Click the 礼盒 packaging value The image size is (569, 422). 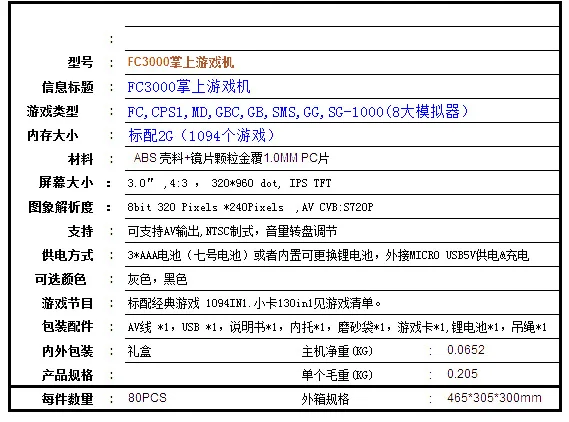click(x=139, y=351)
